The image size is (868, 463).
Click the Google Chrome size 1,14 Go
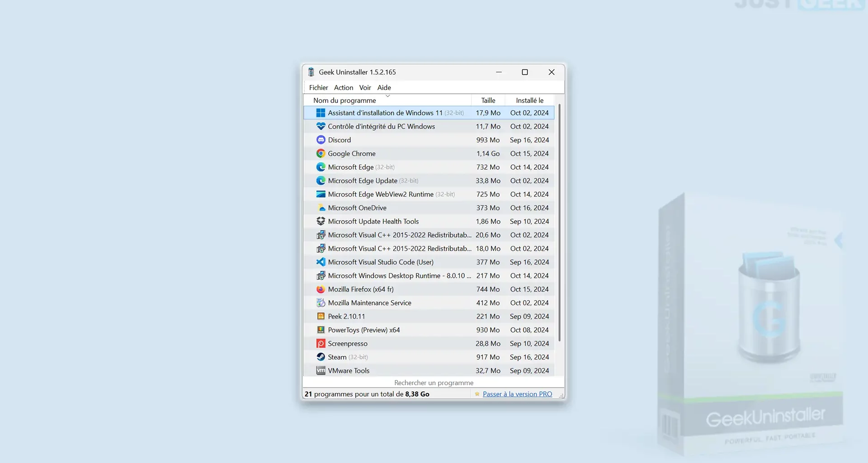[x=488, y=154]
